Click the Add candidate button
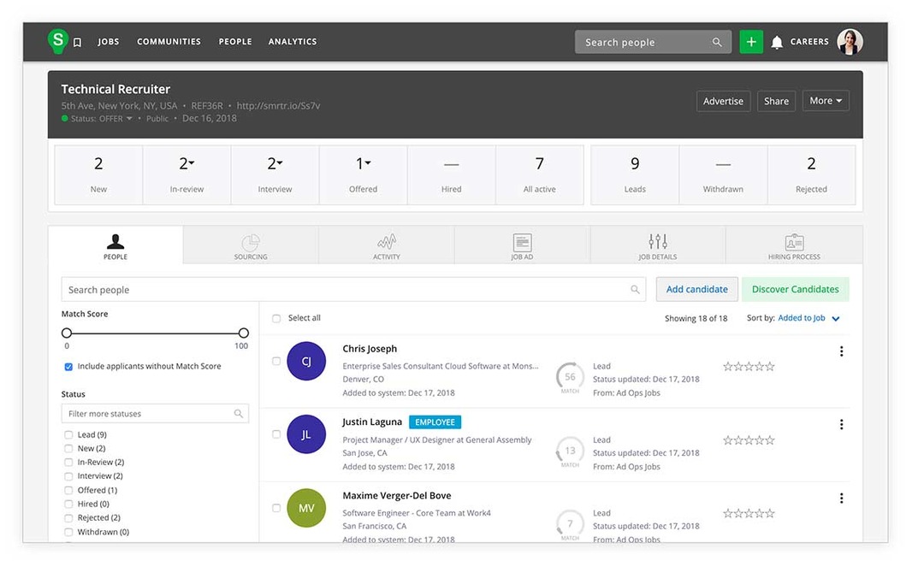The height and width of the screenshot is (572, 924). pyautogui.click(x=696, y=289)
